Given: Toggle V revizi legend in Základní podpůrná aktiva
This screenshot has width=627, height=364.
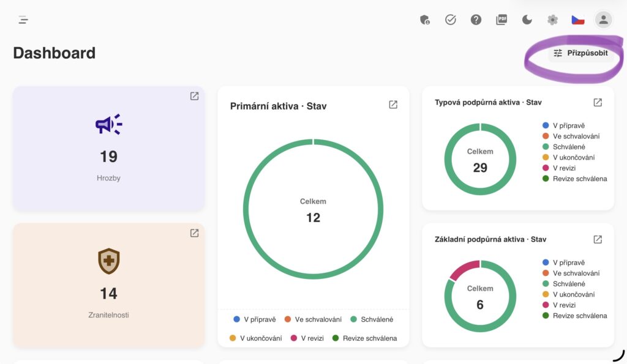Looking at the screenshot, I should point(559,305).
